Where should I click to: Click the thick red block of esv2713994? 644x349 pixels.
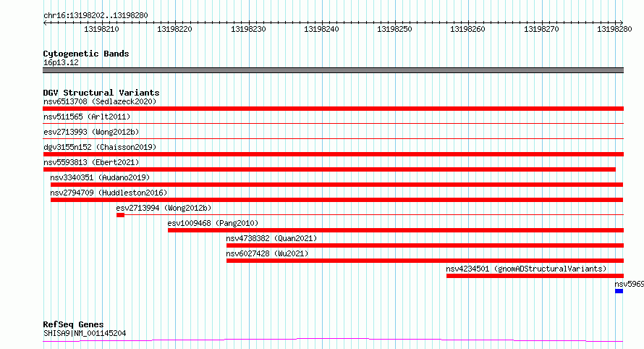120,215
